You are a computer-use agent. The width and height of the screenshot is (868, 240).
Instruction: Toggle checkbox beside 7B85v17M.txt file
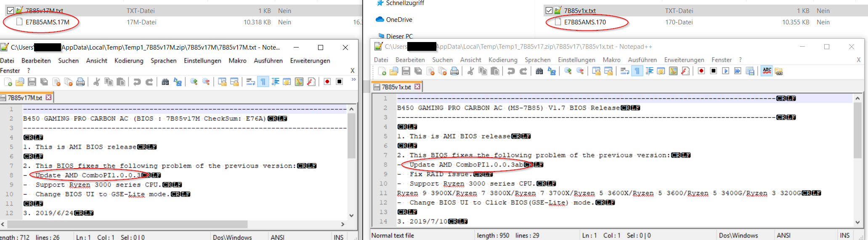[x=11, y=11]
